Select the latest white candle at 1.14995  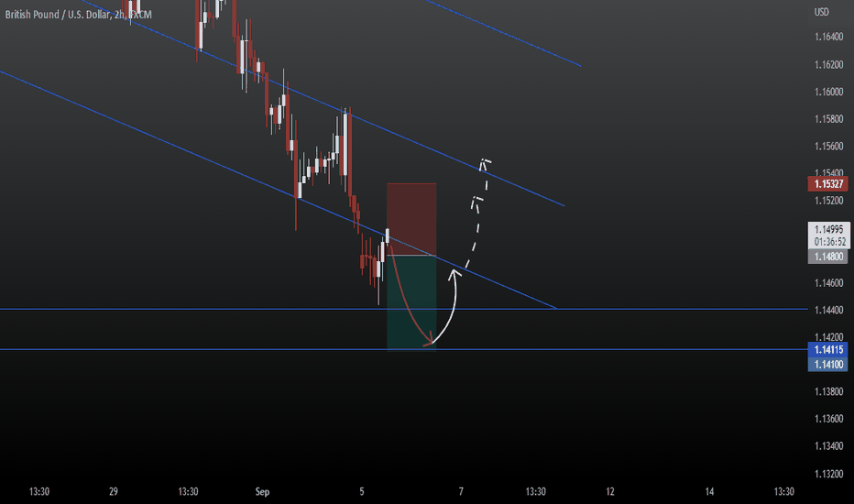pyautogui.click(x=388, y=236)
